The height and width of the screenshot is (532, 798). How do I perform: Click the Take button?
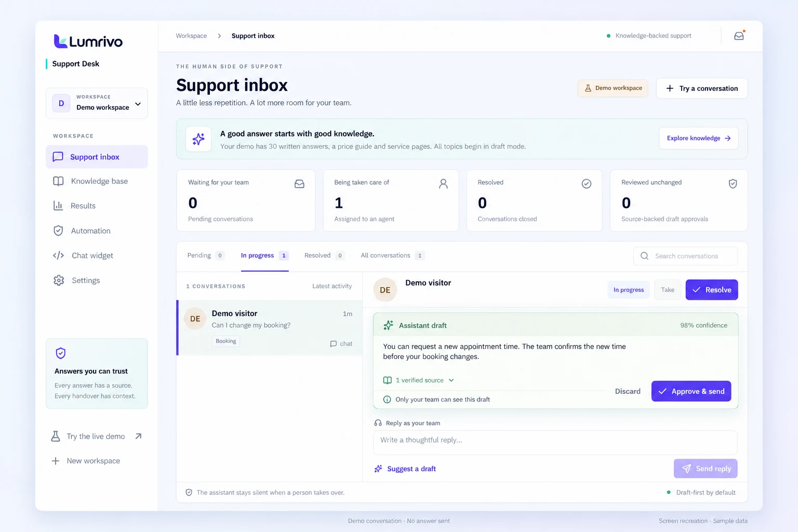click(x=668, y=290)
